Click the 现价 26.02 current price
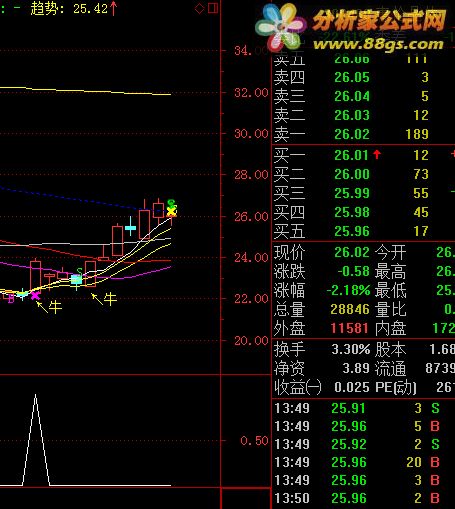Image resolution: width=455 pixels, height=509 pixels. pyautogui.click(x=352, y=252)
